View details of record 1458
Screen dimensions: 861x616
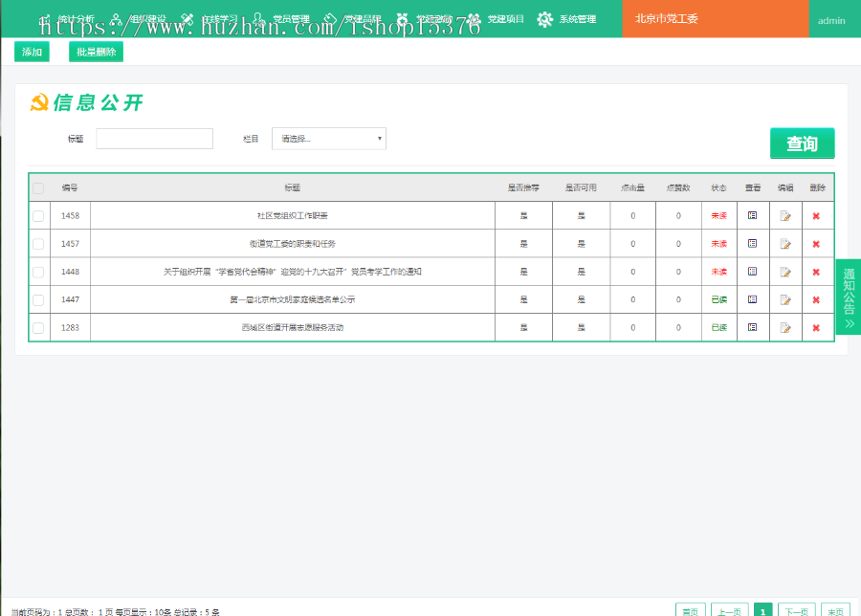(x=752, y=215)
